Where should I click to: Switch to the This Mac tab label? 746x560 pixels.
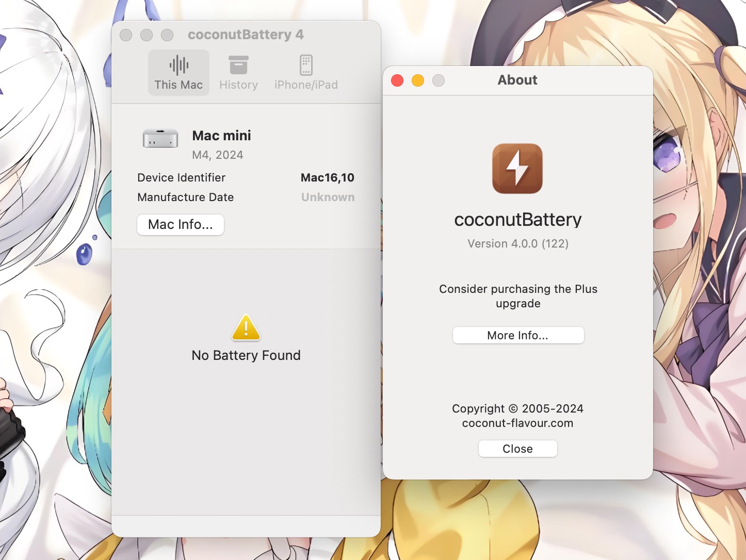[x=179, y=85]
